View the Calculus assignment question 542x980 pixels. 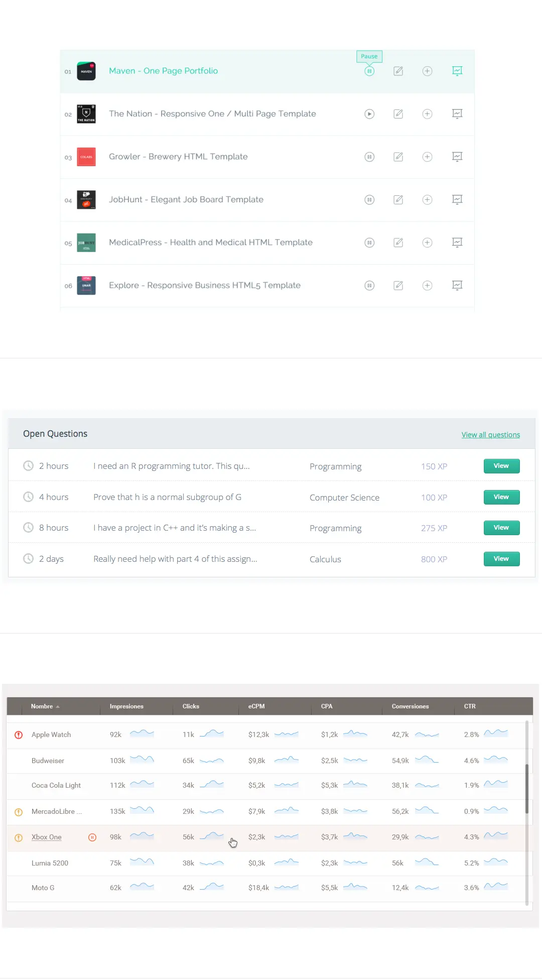coord(501,559)
